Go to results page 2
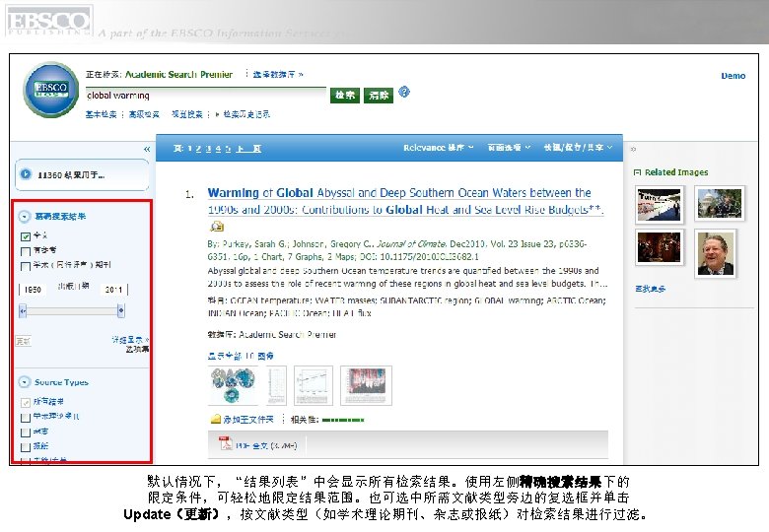Image resolution: width=769 pixels, height=532 pixels. (x=198, y=149)
